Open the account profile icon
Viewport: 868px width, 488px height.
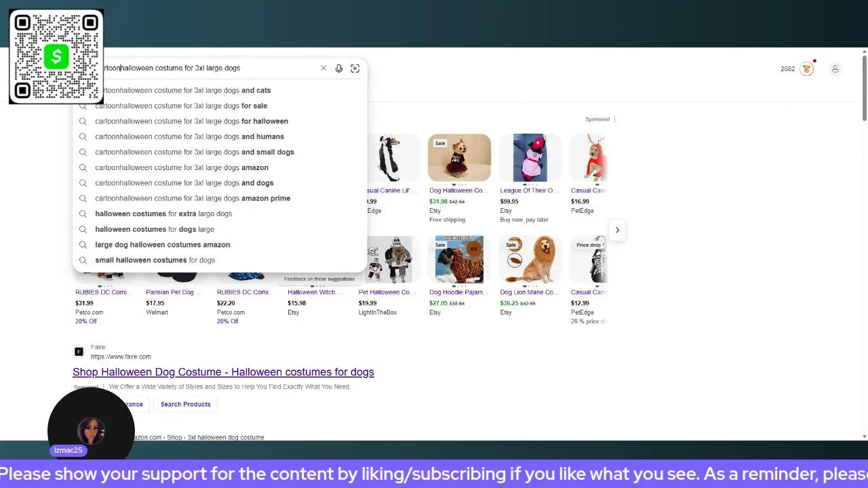coord(835,68)
